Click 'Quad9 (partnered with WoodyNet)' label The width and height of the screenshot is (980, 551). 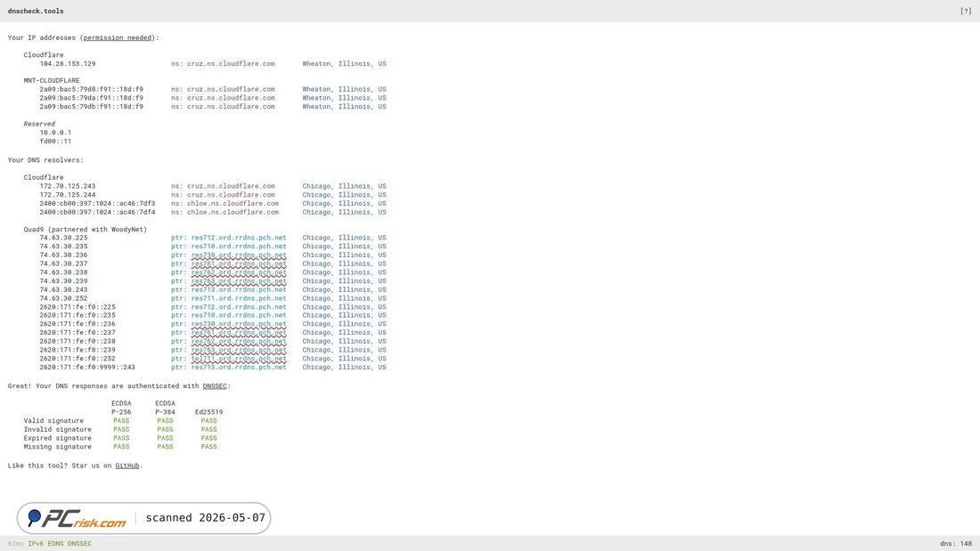86,230
